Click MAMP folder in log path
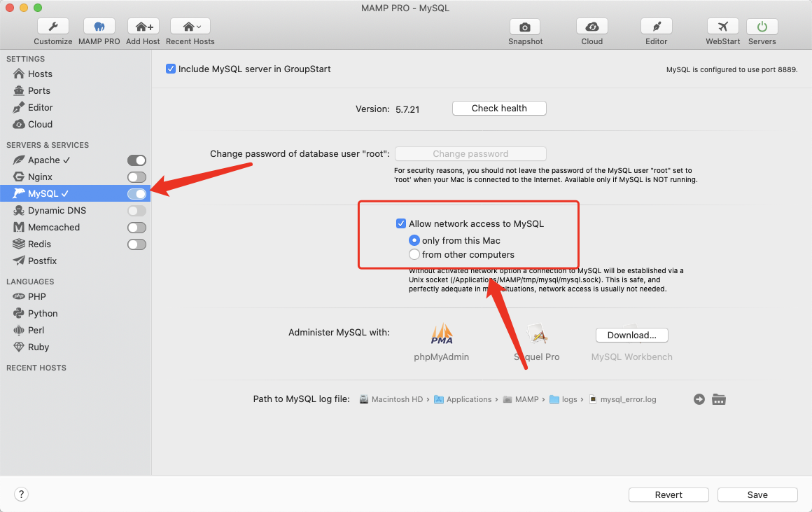This screenshot has width=812, height=512. tap(521, 399)
